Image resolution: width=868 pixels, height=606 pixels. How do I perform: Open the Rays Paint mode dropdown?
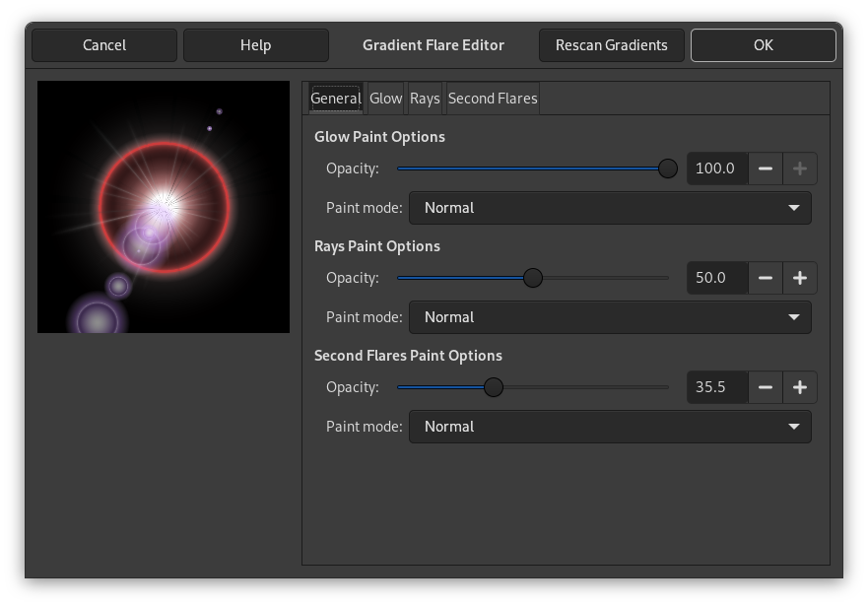click(x=610, y=316)
